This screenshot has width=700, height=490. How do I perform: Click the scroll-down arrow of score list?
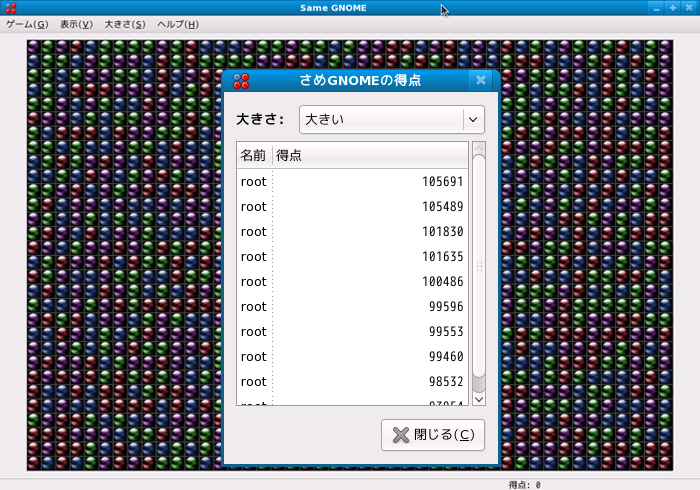pyautogui.click(x=479, y=399)
